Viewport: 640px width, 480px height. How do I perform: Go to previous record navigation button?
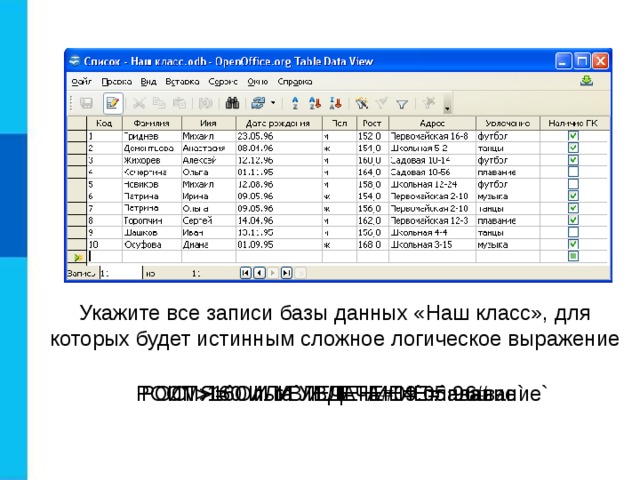(x=259, y=273)
